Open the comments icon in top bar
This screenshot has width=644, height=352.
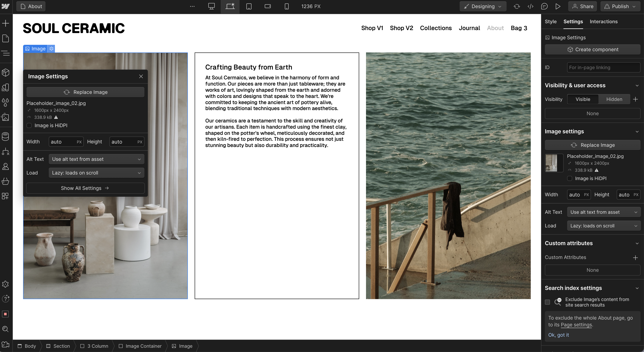tap(544, 6)
